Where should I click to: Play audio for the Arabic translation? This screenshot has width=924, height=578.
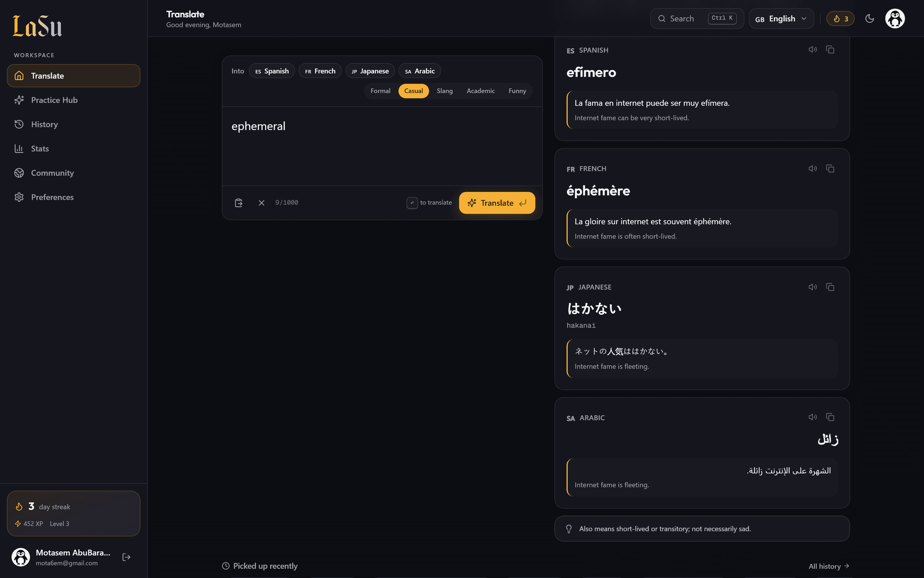point(813,417)
